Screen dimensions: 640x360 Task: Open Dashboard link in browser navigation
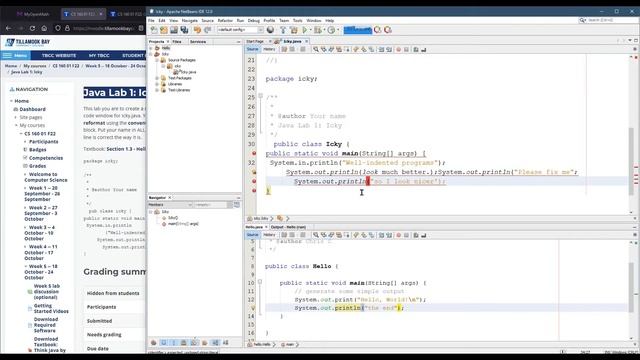pos(33,109)
